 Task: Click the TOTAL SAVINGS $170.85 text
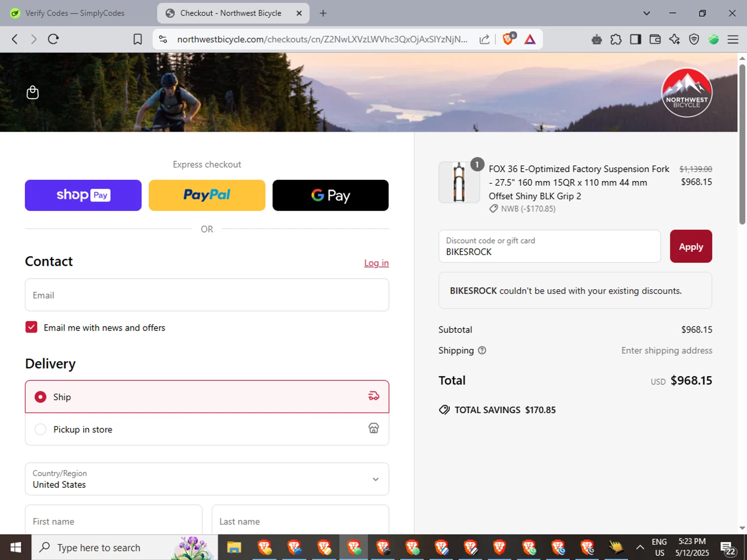click(x=505, y=410)
